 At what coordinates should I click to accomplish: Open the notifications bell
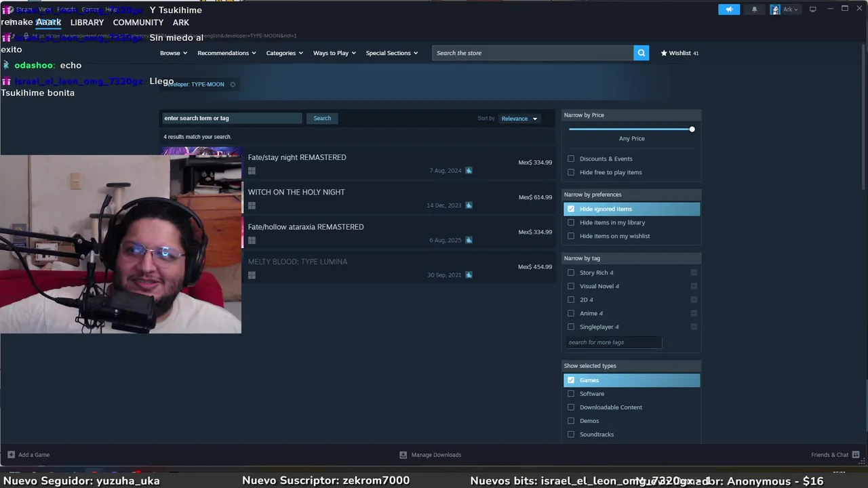click(x=754, y=9)
